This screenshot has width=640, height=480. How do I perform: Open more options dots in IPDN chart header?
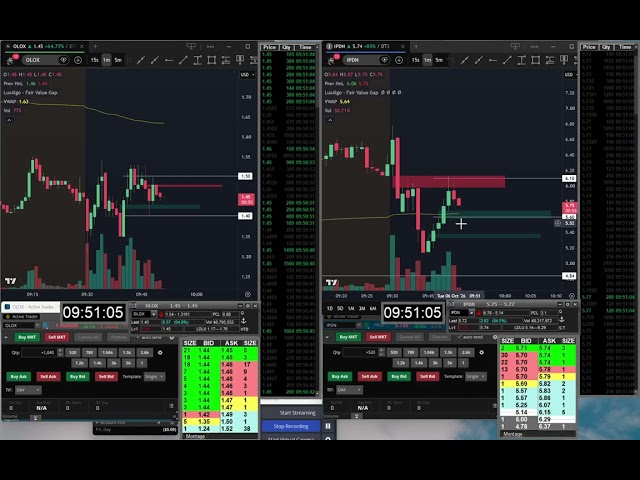click(534, 46)
